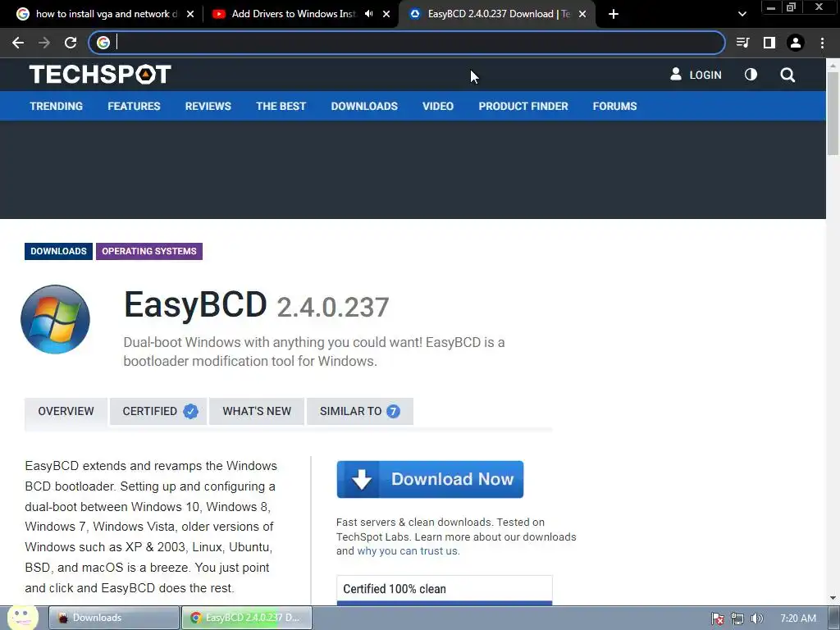Select the OVERVIEW tab
The image size is (840, 630).
tap(66, 412)
